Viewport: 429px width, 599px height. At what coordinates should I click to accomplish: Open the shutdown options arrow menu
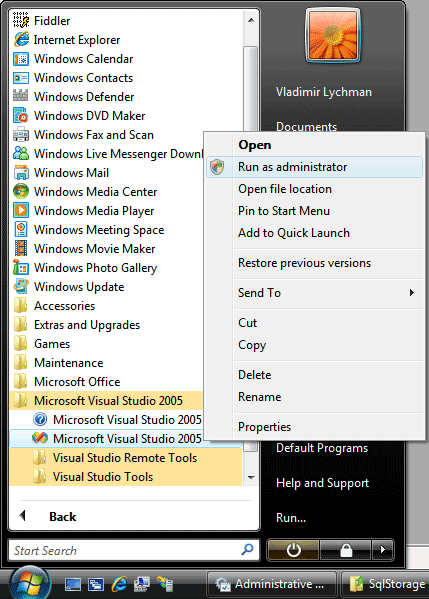tap(382, 550)
